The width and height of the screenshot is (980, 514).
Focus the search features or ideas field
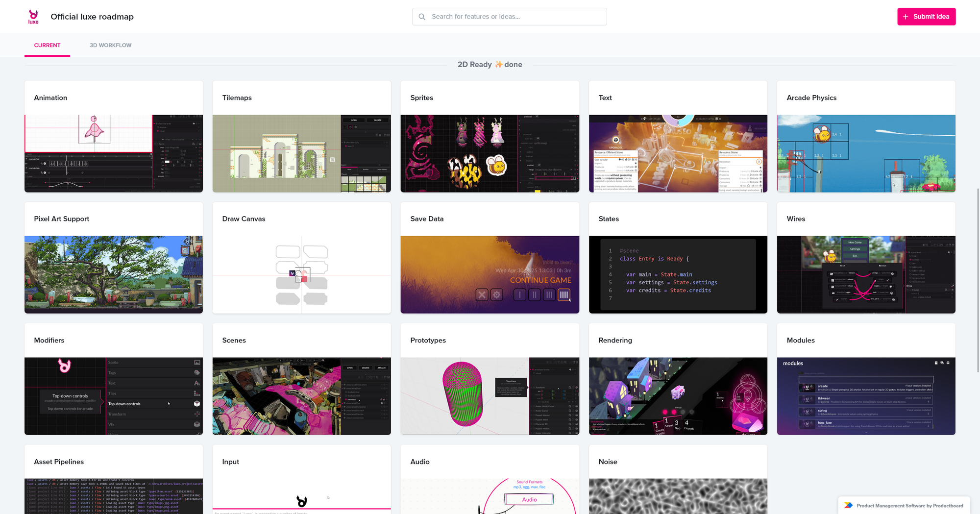(x=510, y=17)
